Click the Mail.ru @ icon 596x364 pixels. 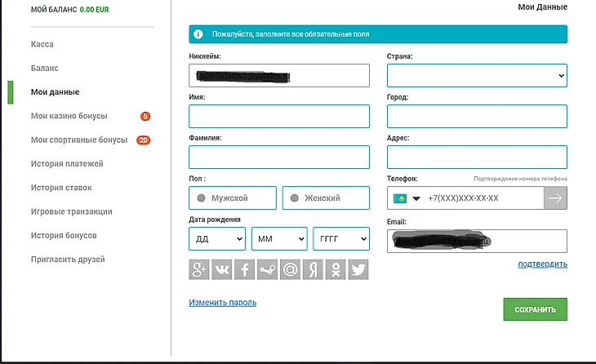point(291,270)
